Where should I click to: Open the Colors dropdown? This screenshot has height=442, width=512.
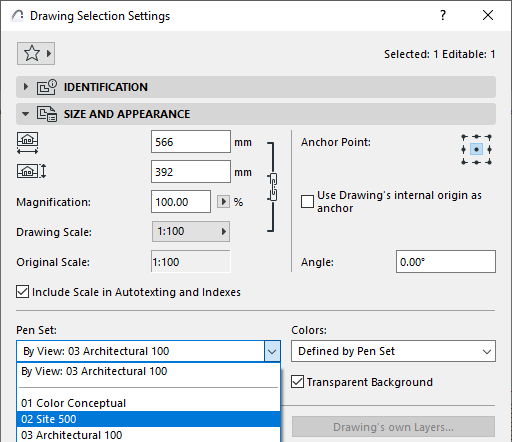(x=393, y=351)
